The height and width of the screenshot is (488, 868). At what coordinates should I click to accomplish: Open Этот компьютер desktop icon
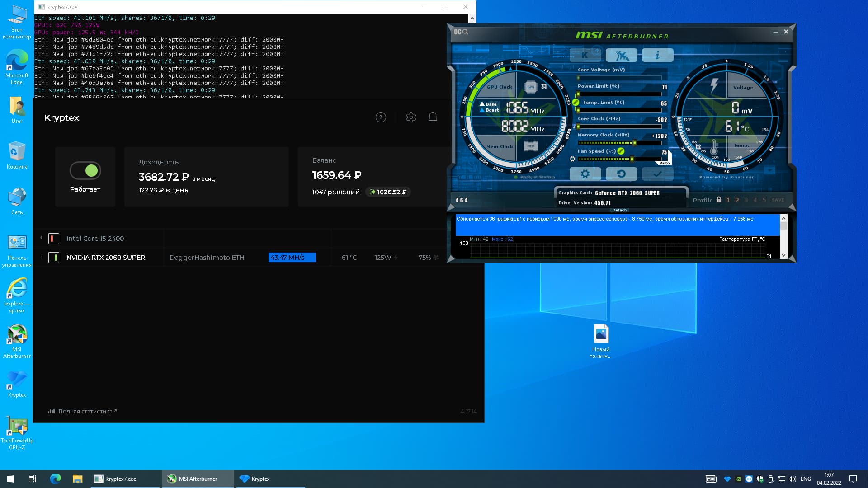[17, 22]
